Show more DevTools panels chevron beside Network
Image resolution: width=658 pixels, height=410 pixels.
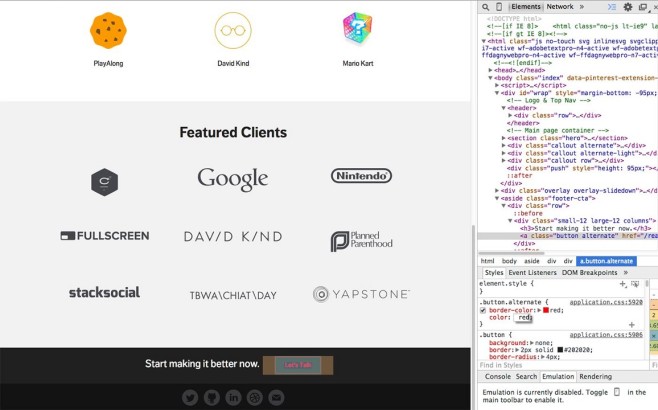(x=582, y=7)
